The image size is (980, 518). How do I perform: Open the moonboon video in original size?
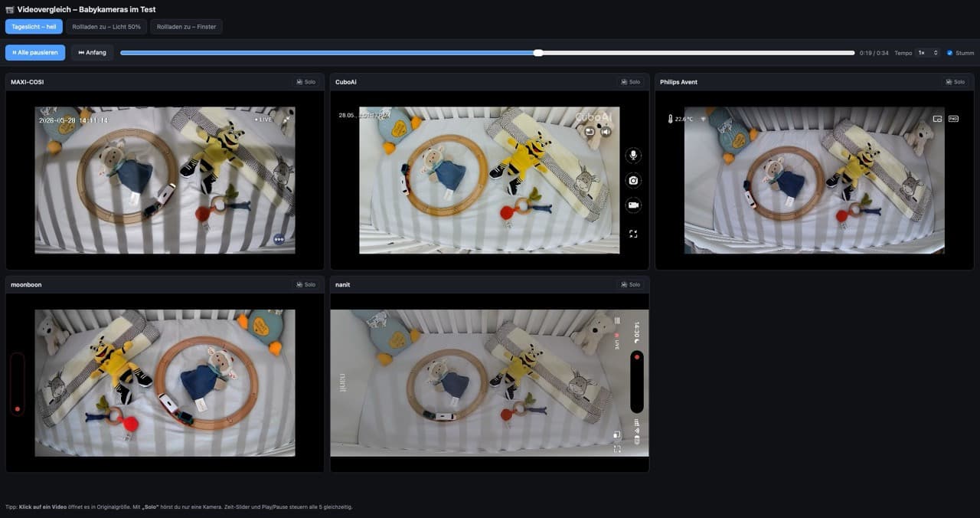[165, 383]
